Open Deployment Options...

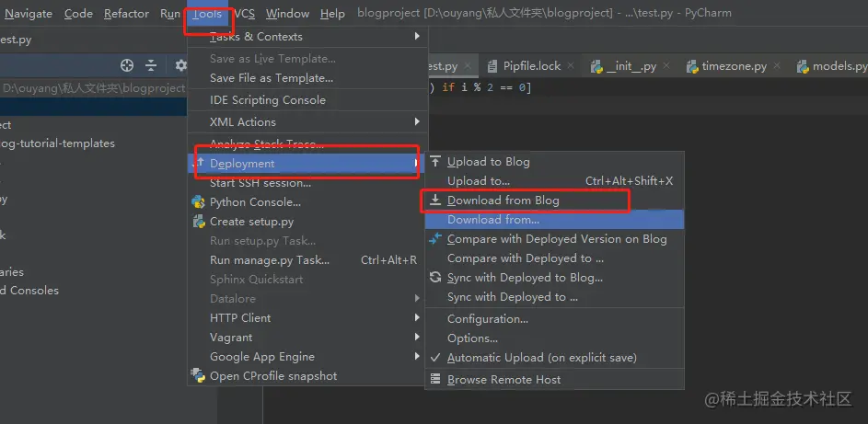554,338
